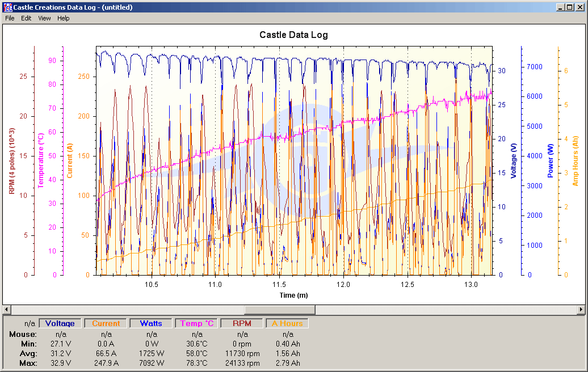Screen dimensions: 588x372
Task: Minimize the Castle Creations Data Log window
Action: point(561,7)
